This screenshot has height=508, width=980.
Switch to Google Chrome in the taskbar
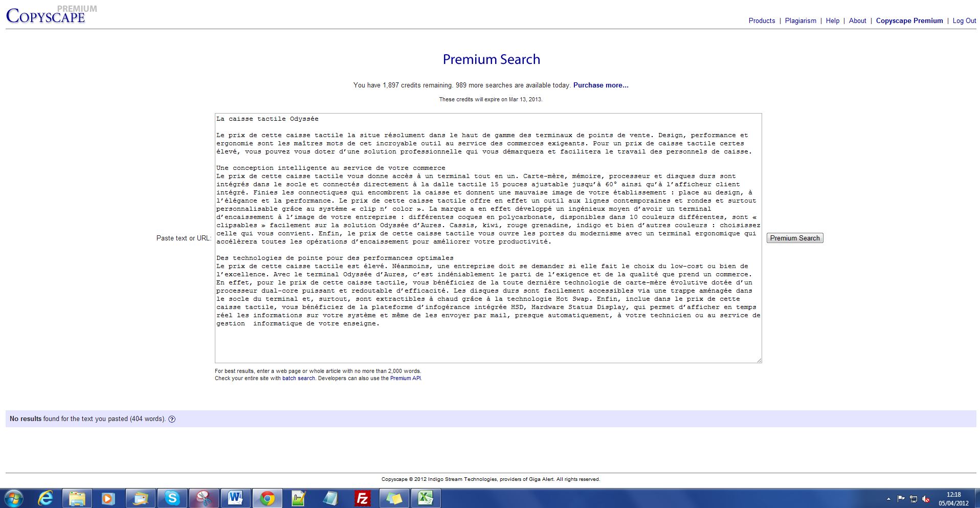pos(267,498)
